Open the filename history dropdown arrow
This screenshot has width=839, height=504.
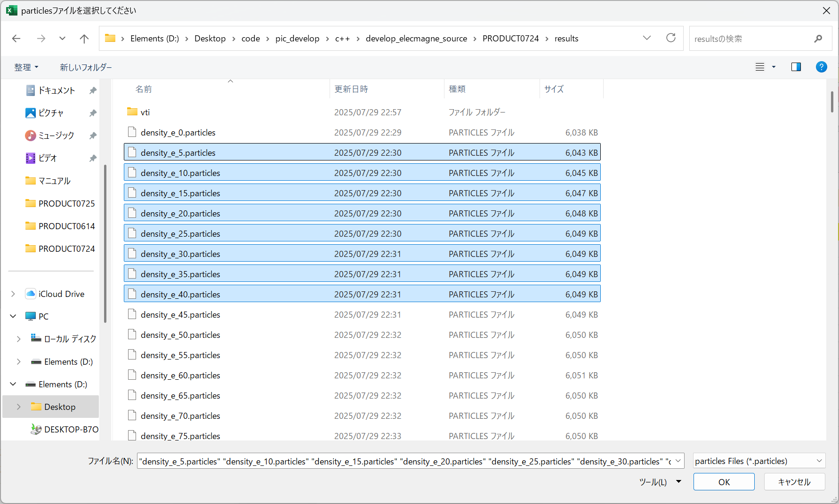pos(678,461)
